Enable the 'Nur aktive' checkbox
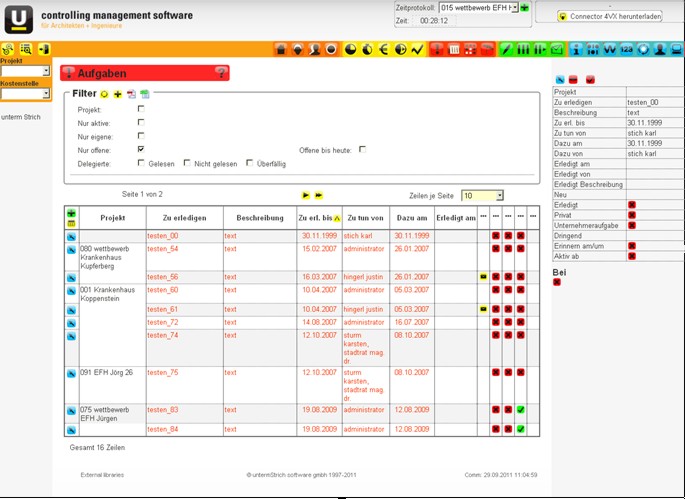Viewport: 685px width, 499px height. [141, 122]
